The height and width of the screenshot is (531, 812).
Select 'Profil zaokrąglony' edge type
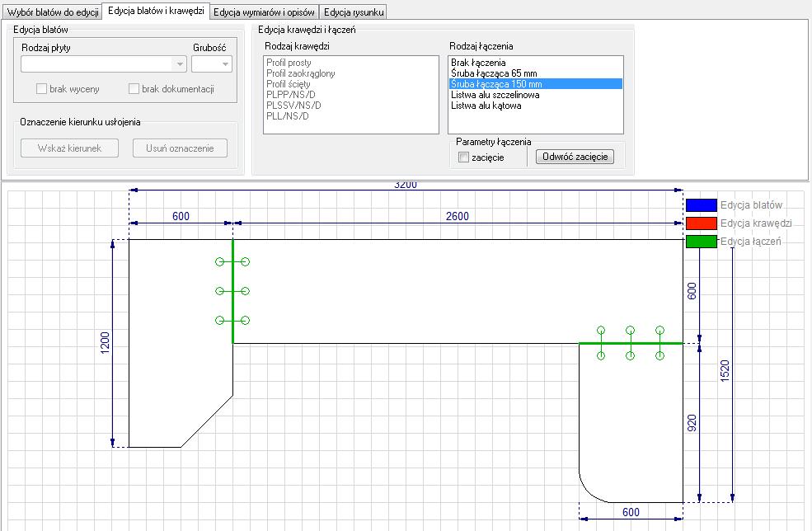(350, 73)
